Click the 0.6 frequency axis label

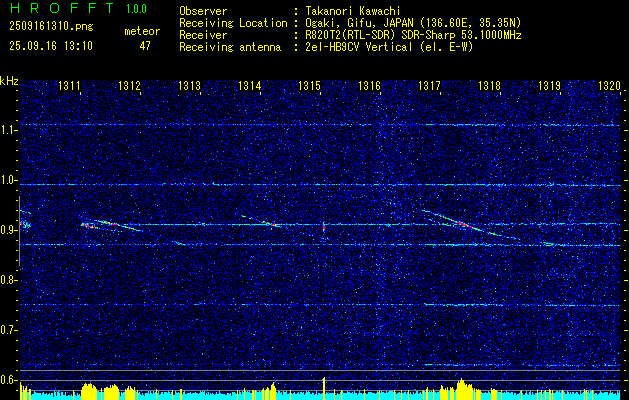click(x=8, y=380)
